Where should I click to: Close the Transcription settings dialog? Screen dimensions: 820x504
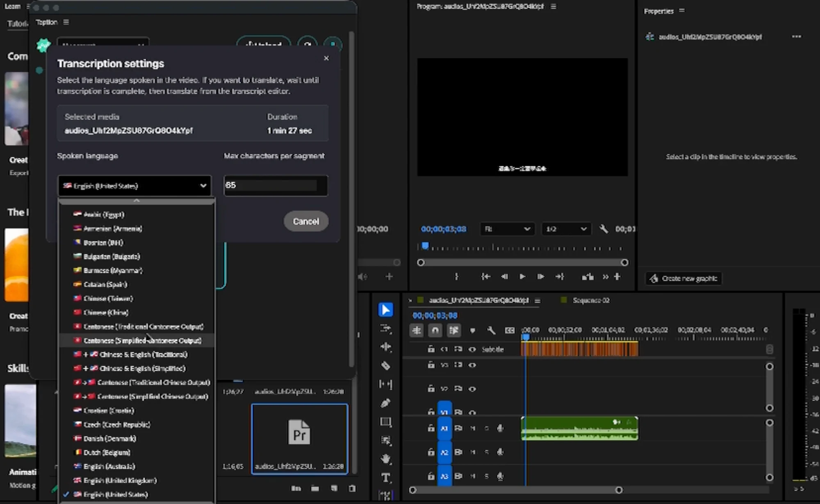click(326, 58)
